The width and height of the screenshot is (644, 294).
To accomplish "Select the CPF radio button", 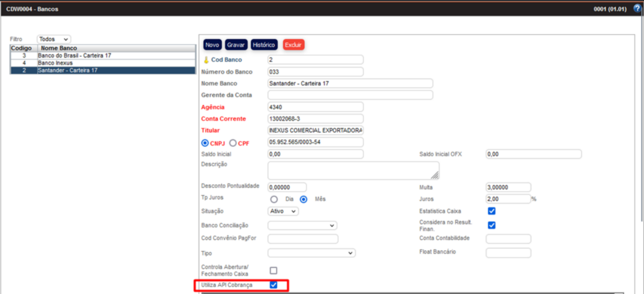I will [233, 143].
